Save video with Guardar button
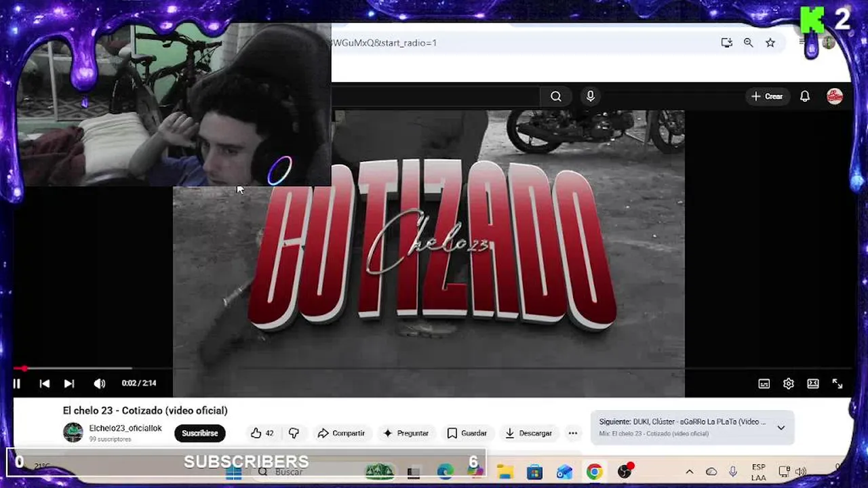The image size is (868, 488). coord(467,433)
